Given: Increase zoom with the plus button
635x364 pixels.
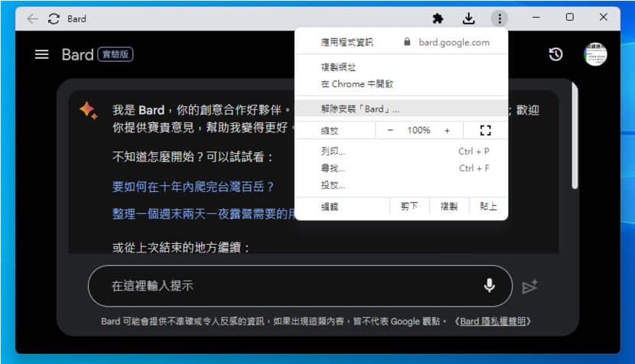Looking at the screenshot, I should pyautogui.click(x=447, y=130).
